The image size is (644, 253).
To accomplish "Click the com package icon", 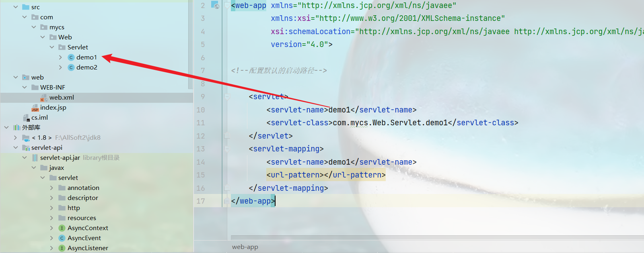I will click(35, 17).
